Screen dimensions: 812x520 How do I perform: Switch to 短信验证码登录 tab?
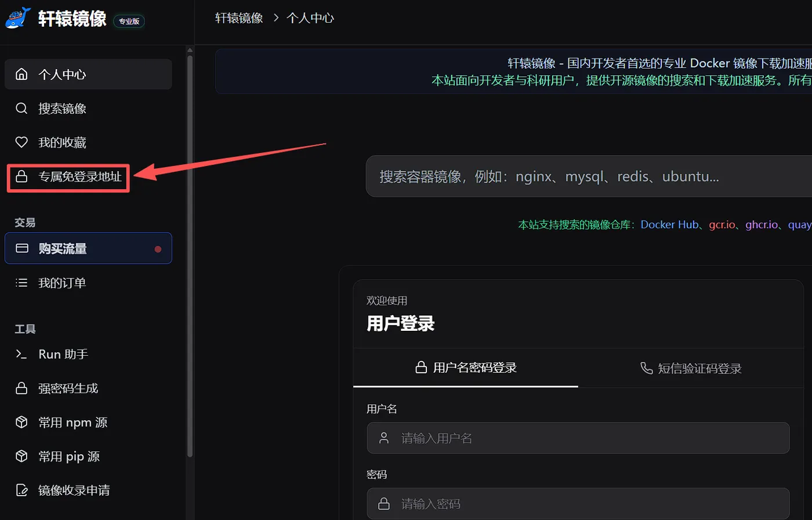pos(690,368)
